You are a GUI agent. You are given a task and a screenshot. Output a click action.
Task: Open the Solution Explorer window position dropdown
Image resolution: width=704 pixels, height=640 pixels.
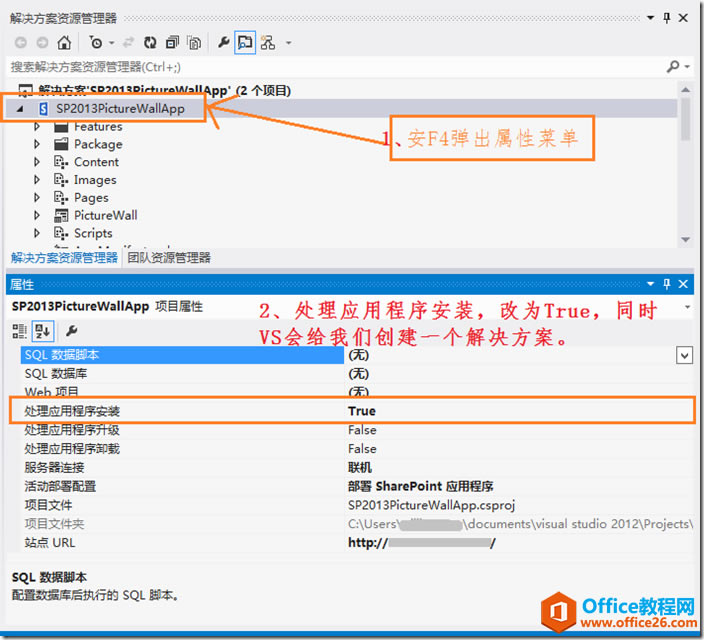click(650, 18)
